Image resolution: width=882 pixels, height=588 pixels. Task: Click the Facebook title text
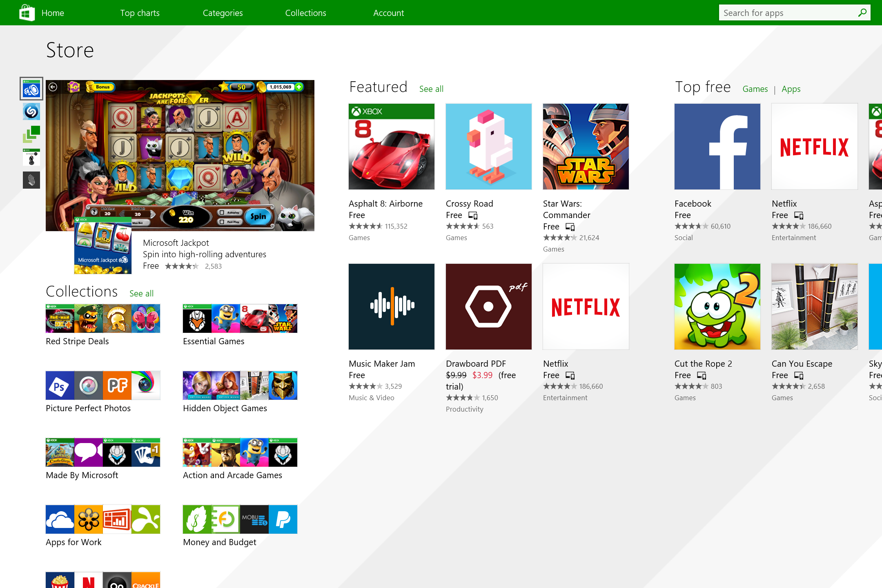[693, 204]
